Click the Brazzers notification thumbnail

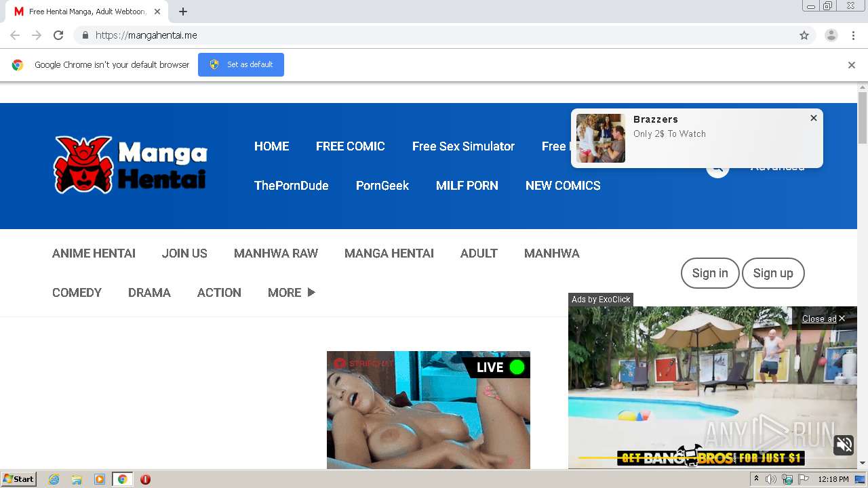(x=601, y=138)
